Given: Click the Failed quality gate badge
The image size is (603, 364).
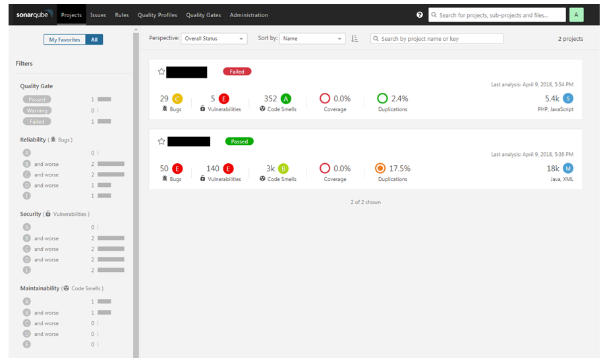Looking at the screenshot, I should click(x=237, y=71).
